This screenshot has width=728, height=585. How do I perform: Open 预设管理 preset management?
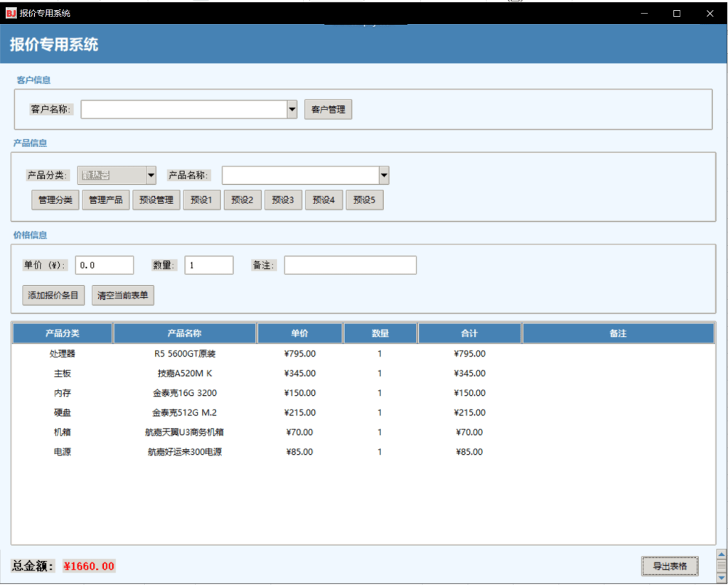click(x=156, y=200)
